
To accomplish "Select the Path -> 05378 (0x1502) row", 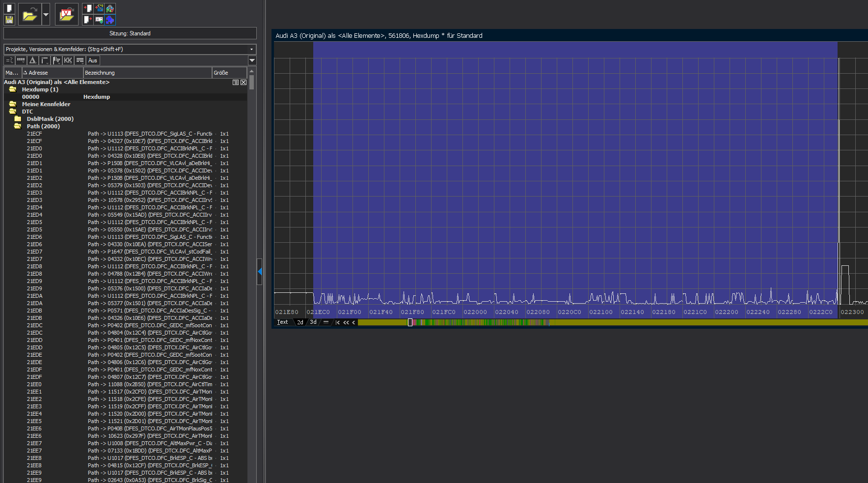I will coord(125,170).
